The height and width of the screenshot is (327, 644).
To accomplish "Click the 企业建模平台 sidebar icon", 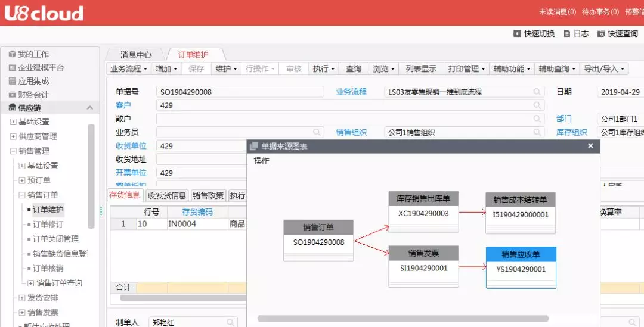I will click(13, 67).
